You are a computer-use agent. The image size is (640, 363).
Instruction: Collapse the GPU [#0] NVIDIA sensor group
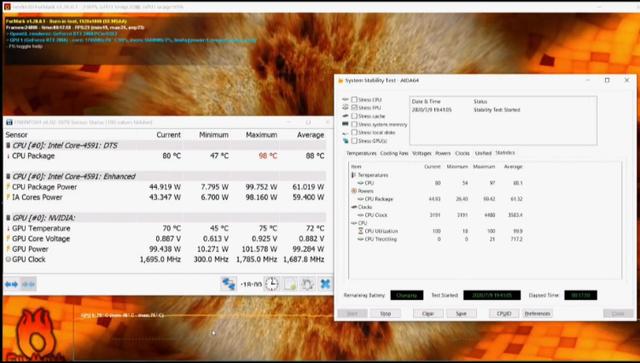tap(8, 218)
